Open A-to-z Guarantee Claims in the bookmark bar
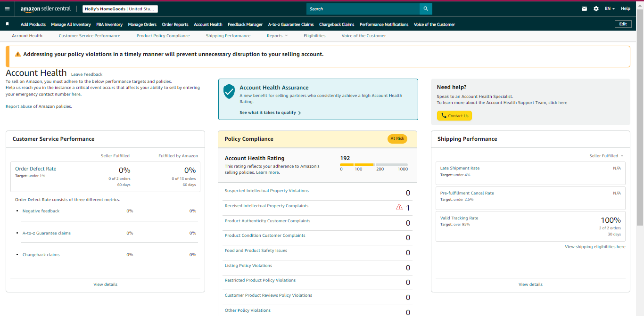 291,24
